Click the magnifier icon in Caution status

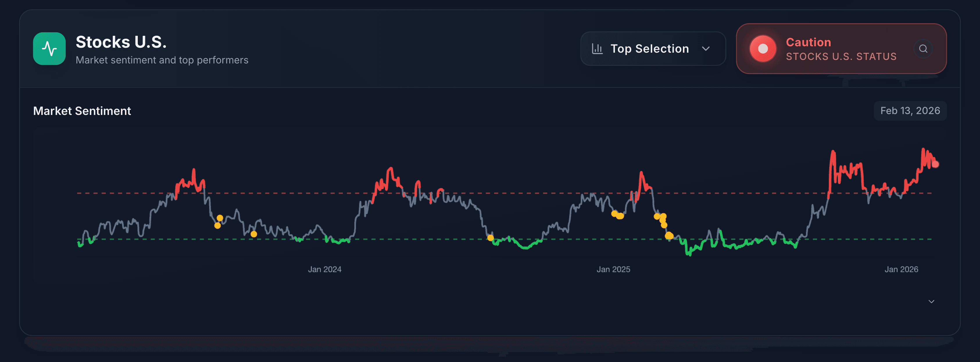(x=923, y=49)
